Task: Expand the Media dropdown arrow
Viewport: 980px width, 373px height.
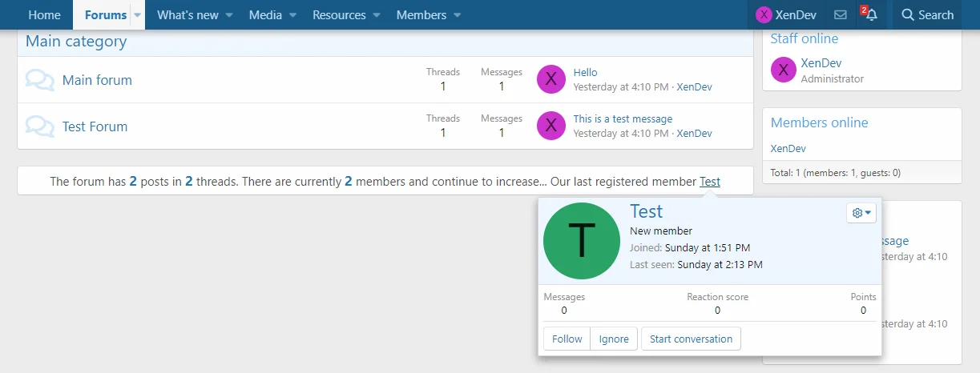Action: [x=292, y=15]
